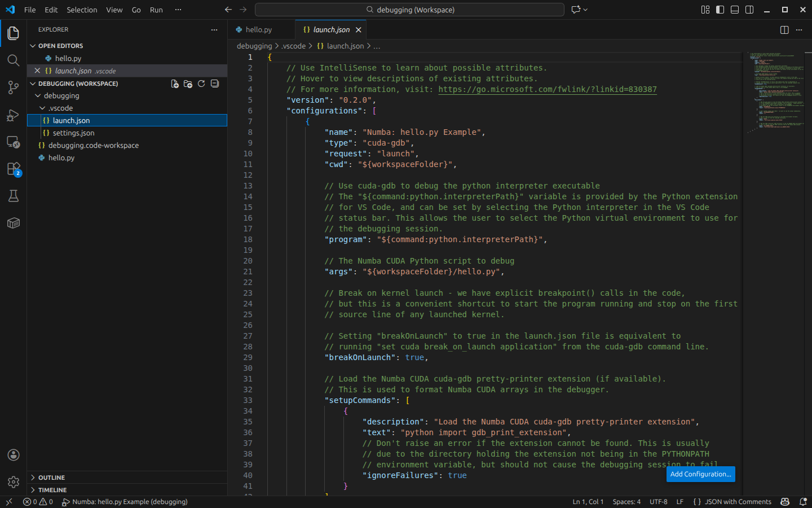
Task: Collapse all folders in Explorer
Action: [x=215, y=84]
